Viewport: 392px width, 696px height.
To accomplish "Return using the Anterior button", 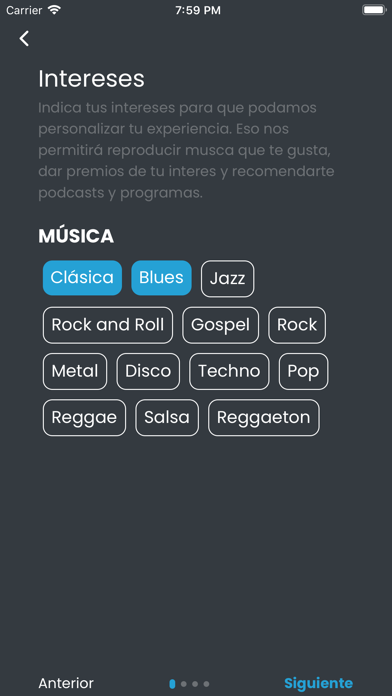I will (x=66, y=683).
